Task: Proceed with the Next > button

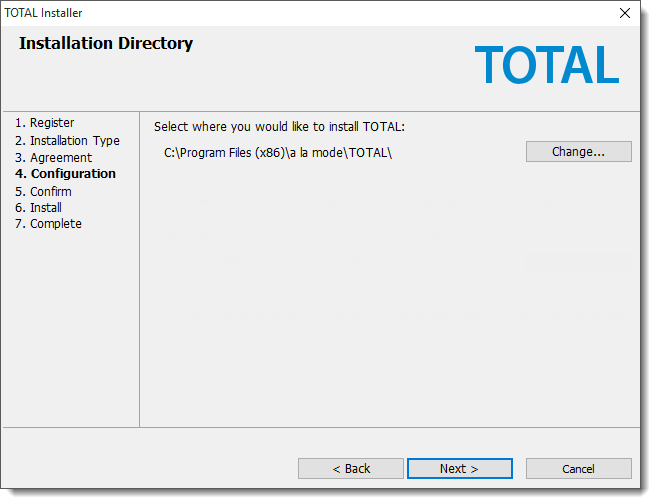Action: [460, 469]
